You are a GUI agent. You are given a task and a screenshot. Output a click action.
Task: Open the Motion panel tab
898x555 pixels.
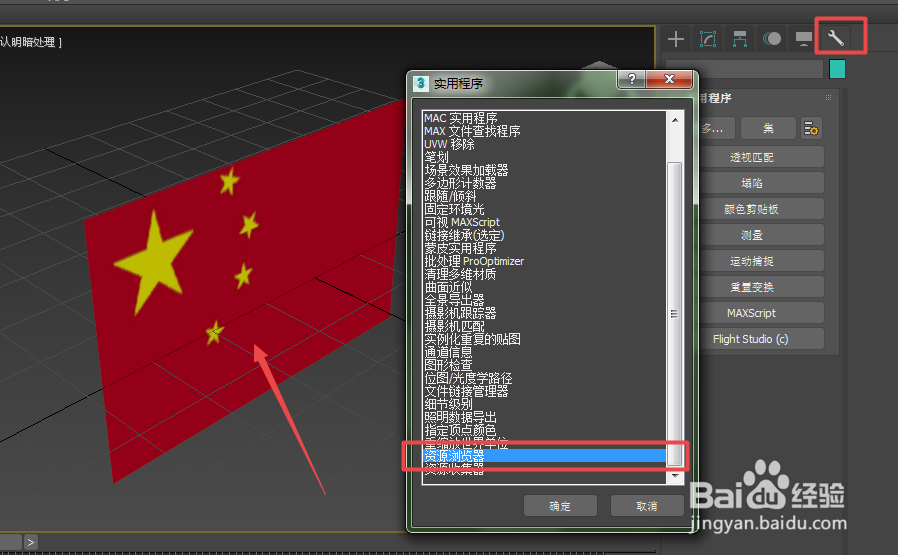pyautogui.click(x=772, y=39)
